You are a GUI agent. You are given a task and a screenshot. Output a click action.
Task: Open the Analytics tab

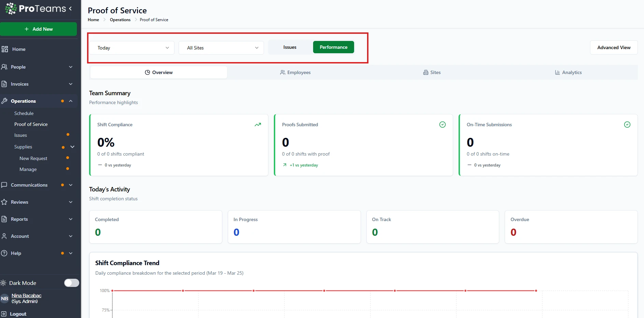point(568,72)
